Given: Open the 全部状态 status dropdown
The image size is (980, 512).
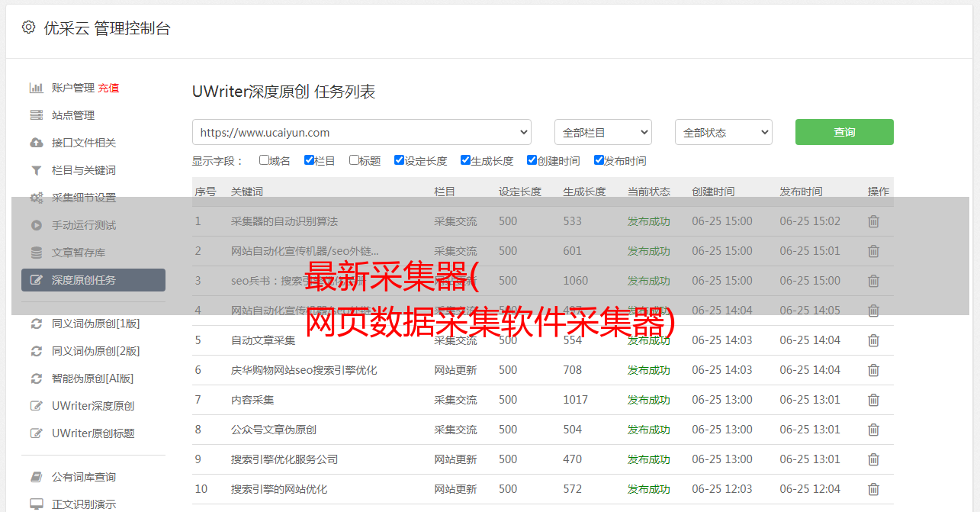Looking at the screenshot, I should (x=723, y=132).
